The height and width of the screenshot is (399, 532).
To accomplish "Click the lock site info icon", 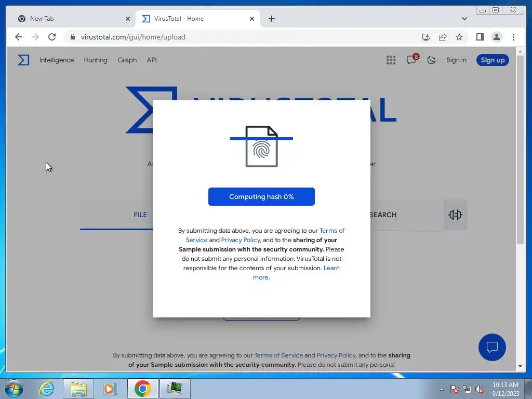I will tap(72, 37).
